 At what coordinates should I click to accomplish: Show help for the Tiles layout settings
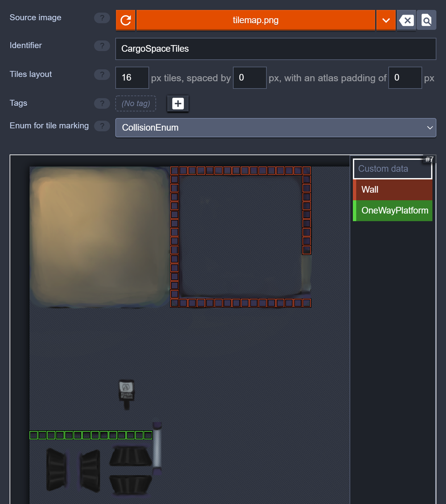[102, 75]
